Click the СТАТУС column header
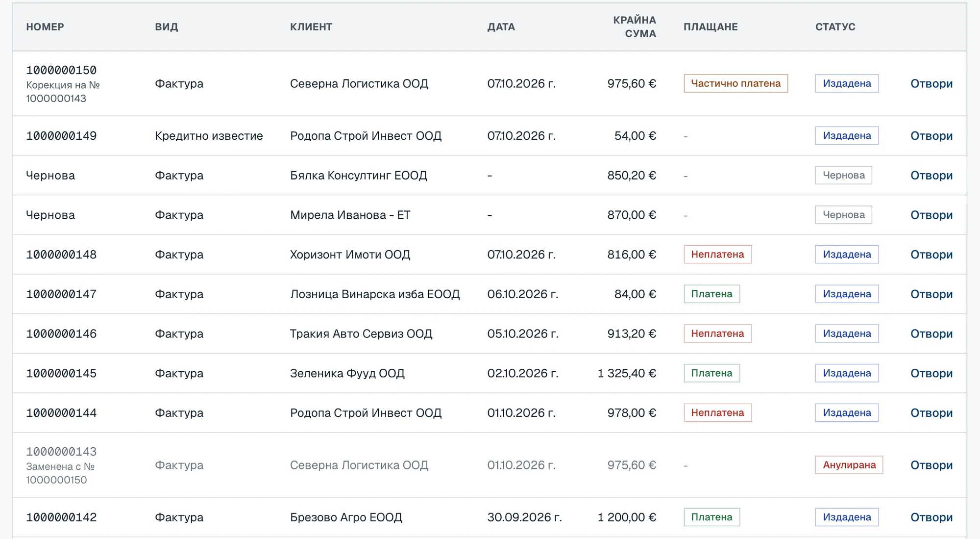The image size is (980, 539). [x=835, y=27]
